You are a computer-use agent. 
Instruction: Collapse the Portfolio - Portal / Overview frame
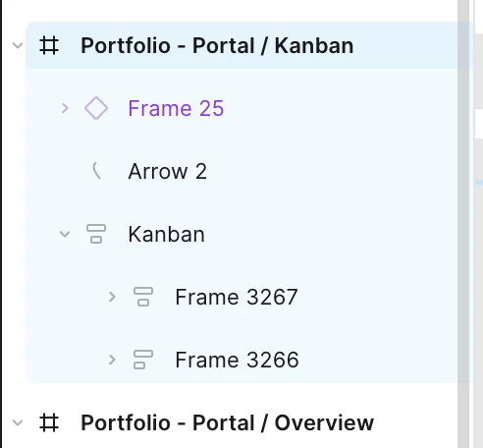[x=18, y=422]
